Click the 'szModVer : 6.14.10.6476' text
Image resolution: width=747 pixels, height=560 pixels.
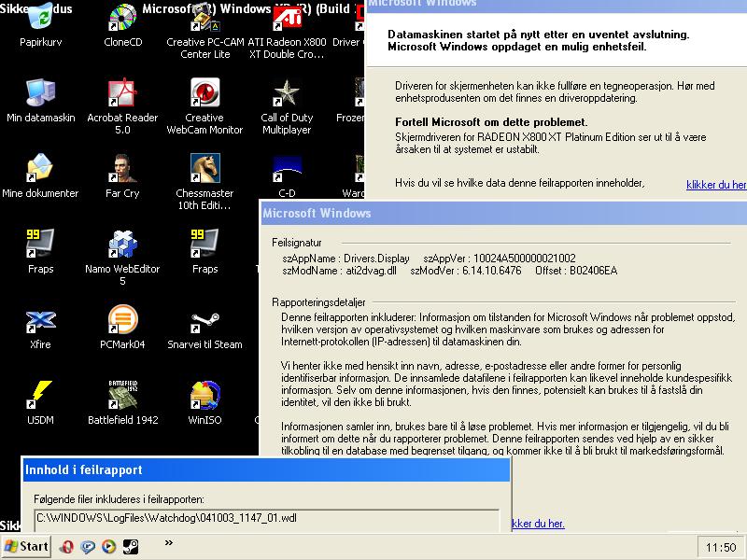(x=466, y=271)
